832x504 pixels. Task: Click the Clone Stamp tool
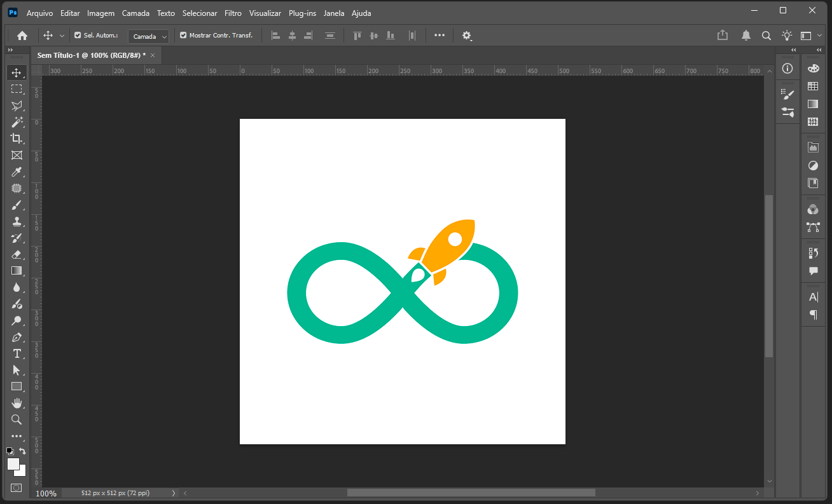pos(17,221)
